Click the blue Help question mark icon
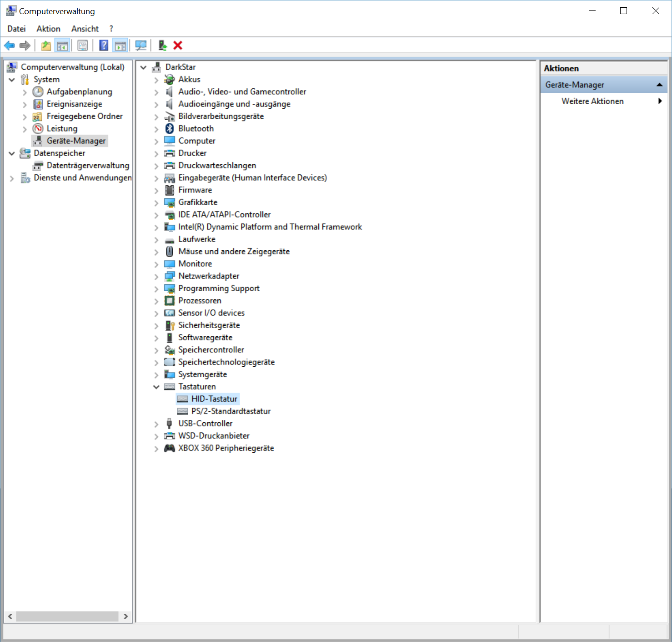This screenshot has width=672, height=642. coord(104,45)
